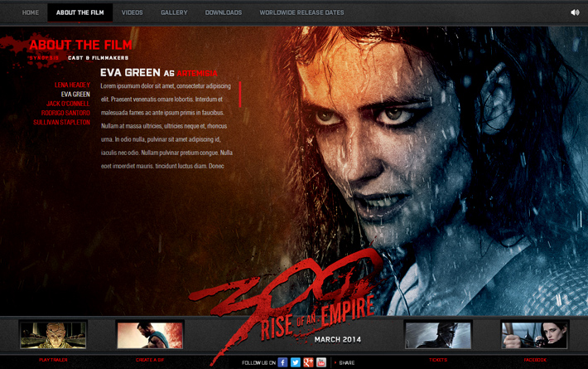Click the Tickets label
This screenshot has width=588, height=369.
[x=438, y=360]
